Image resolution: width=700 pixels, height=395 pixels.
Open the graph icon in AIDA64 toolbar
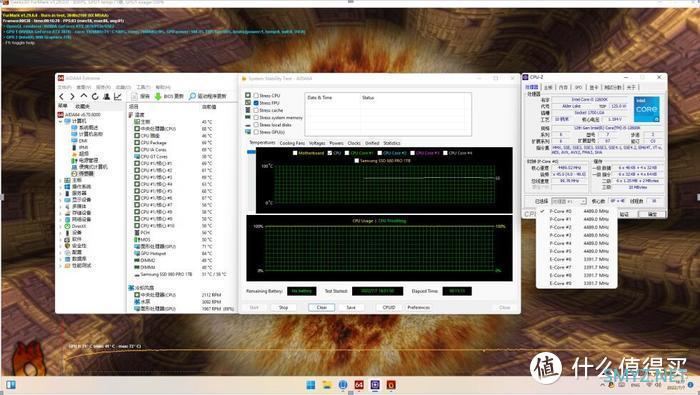click(x=118, y=96)
